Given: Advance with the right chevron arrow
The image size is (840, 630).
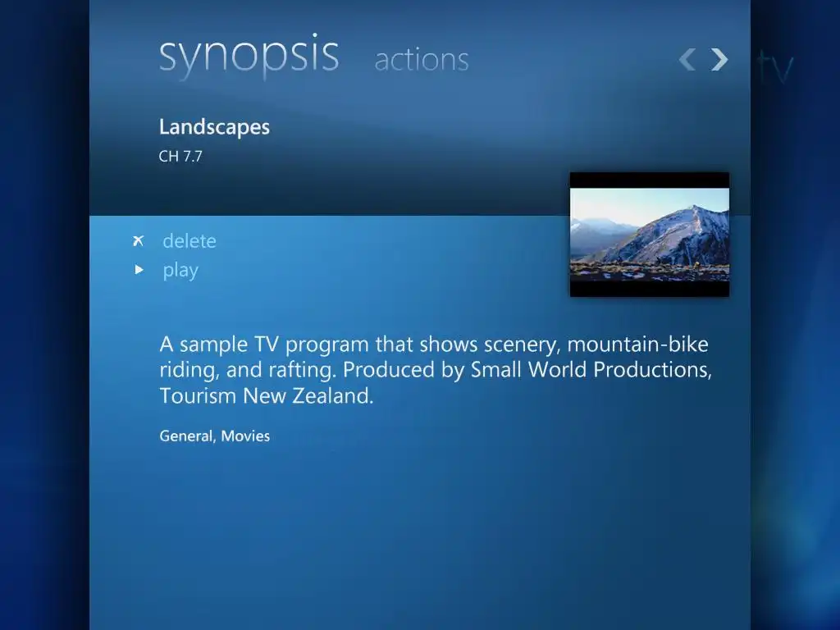Looking at the screenshot, I should pyautogui.click(x=719, y=59).
